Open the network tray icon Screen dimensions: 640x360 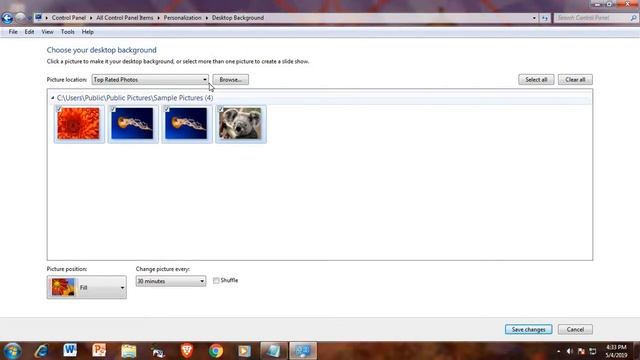tap(593, 351)
